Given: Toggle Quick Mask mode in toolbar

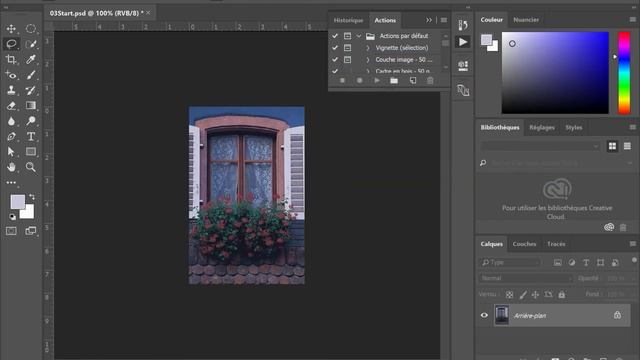Looking at the screenshot, I should click(x=11, y=231).
